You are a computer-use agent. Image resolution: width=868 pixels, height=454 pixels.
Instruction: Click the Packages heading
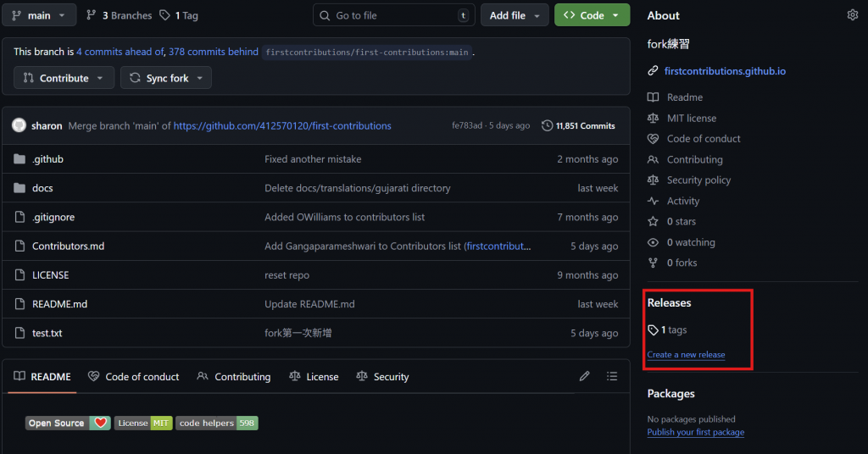[671, 394]
